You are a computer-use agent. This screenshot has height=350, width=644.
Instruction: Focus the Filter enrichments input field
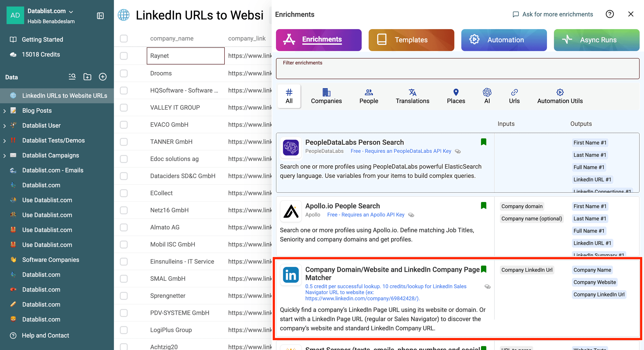[458, 69]
